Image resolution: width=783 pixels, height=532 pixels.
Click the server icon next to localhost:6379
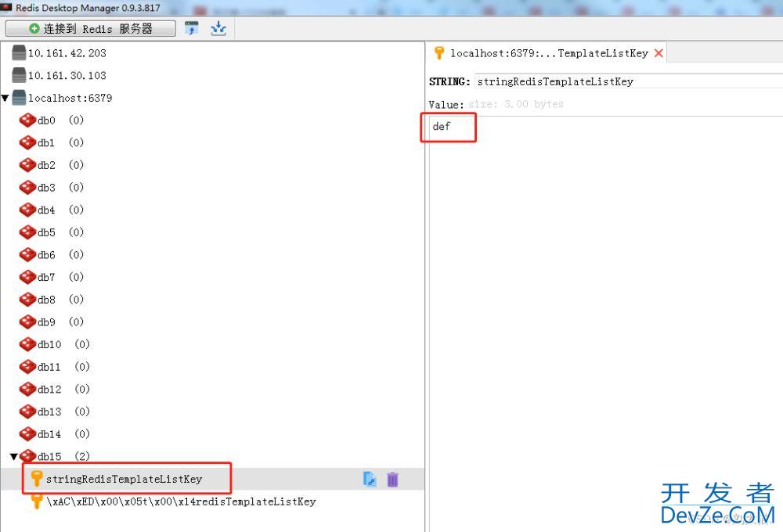pos(19,98)
